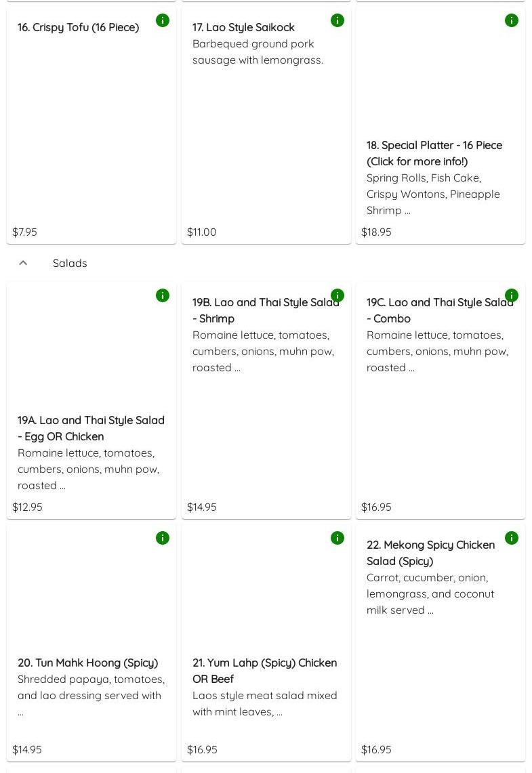Click the $18.95 Special Platter price
532x773 pixels.
pyautogui.click(x=376, y=232)
